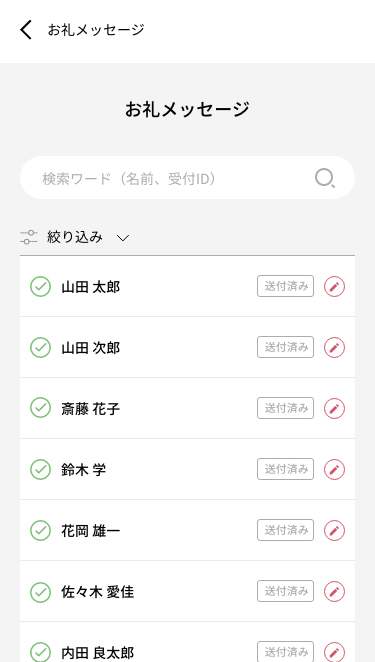Viewport: 375px width, 662px height.
Task: Toggle green check for 斎藤 花子
Action: tap(41, 408)
